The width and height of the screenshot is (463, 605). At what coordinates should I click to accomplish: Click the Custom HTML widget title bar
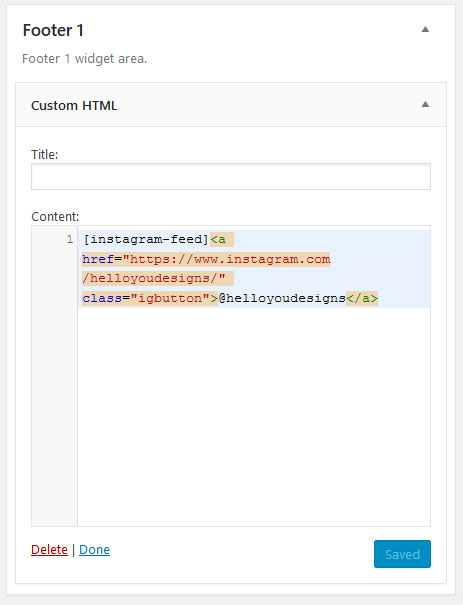pos(231,105)
